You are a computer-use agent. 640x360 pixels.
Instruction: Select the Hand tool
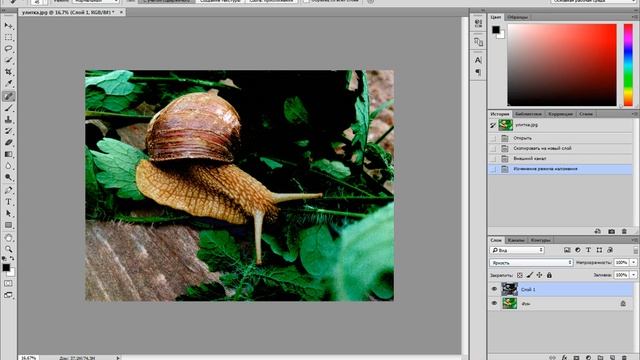coord(8,238)
